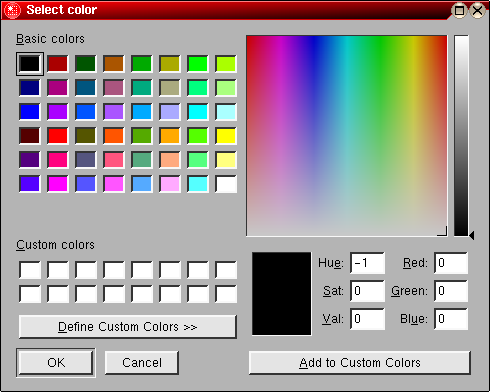Select the slate gray-blue basic color swatch
This screenshot has height=392, width=490.
click(86, 159)
